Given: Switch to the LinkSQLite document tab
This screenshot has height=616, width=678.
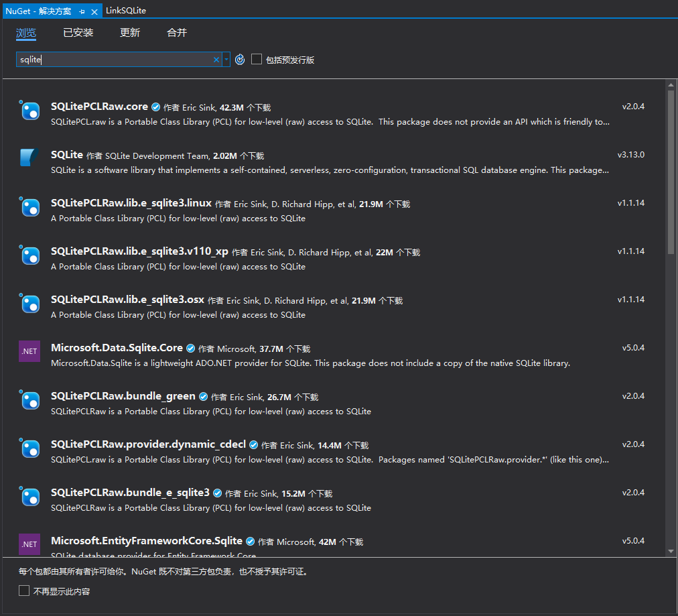Looking at the screenshot, I should click(x=126, y=10).
